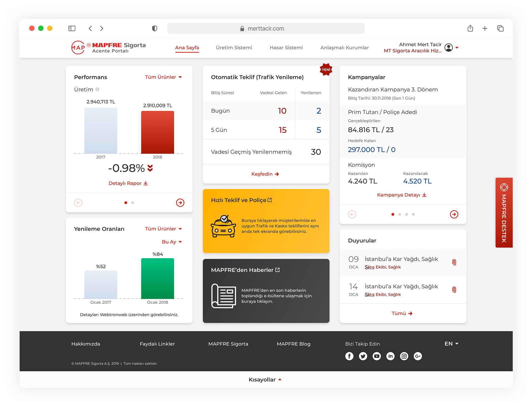
Task: Open Hasar Sistemi menu
Action: coord(286,48)
